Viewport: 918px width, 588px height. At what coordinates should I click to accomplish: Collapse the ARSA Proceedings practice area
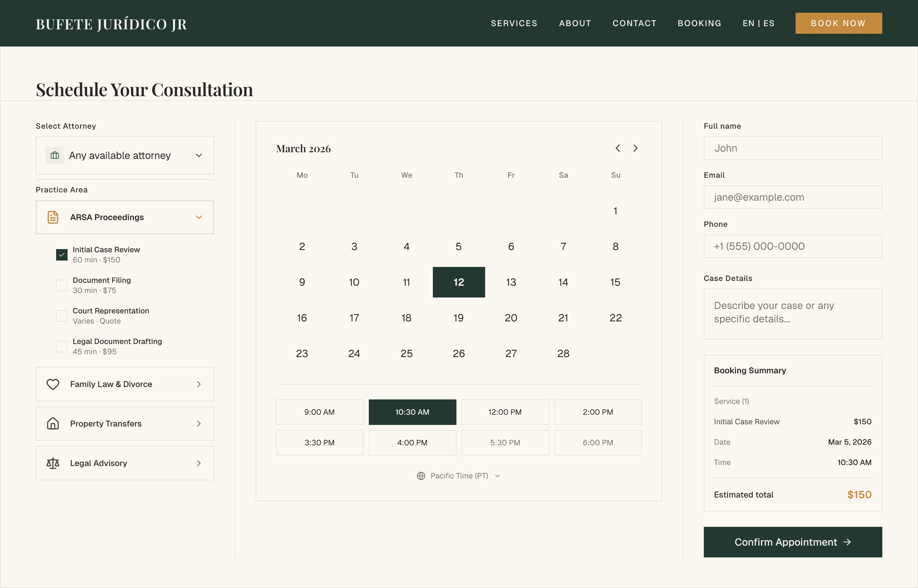[x=125, y=217]
